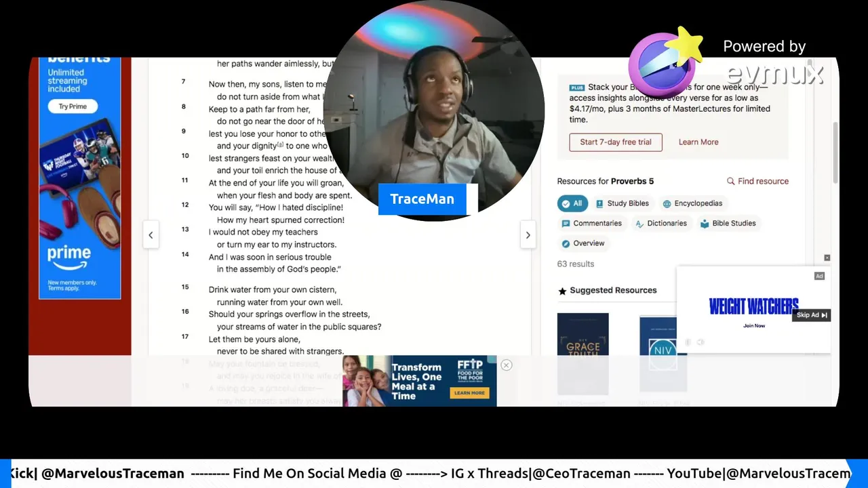Filter resources by Encyclopedias
This screenshot has height=488, width=868.
click(x=692, y=203)
